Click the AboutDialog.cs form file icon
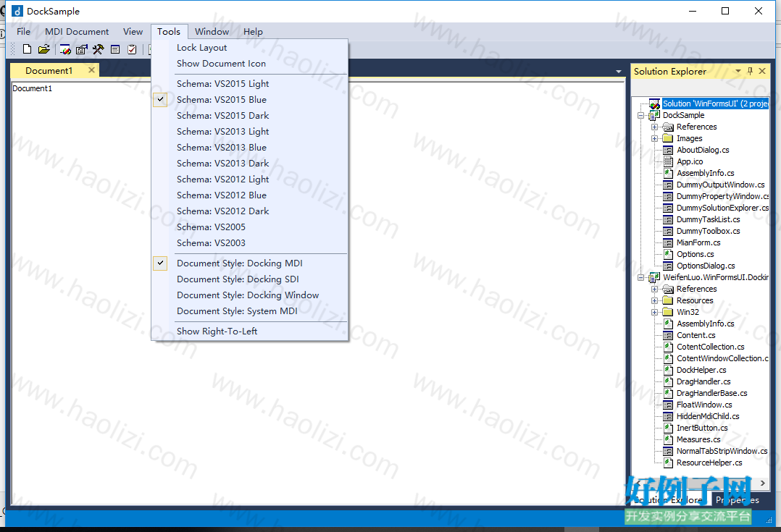 tap(669, 151)
